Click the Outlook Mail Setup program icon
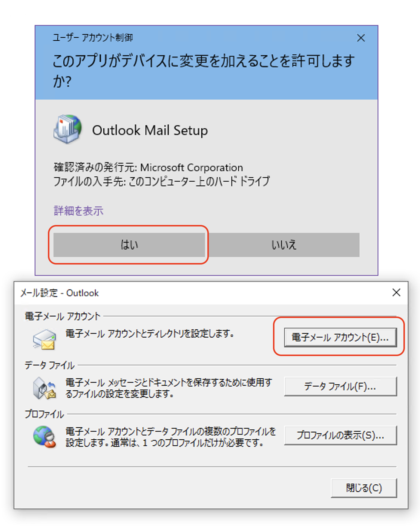Screen dimensions: 420x526 click(67, 129)
